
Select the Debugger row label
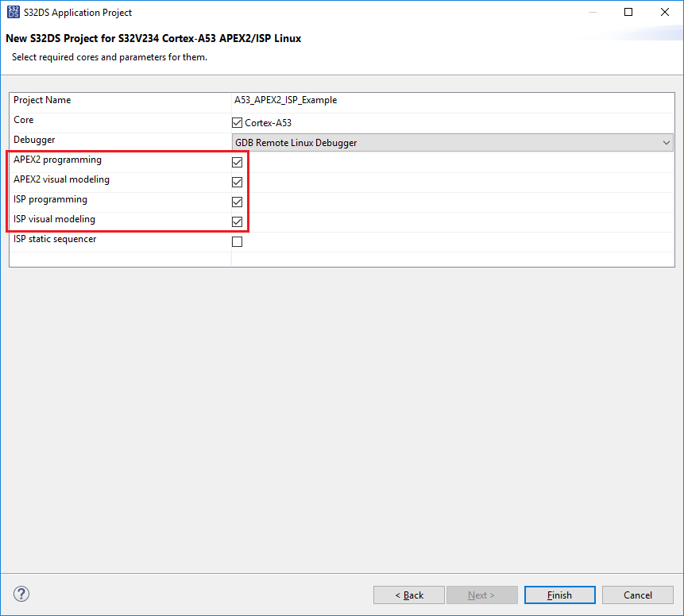coord(34,141)
